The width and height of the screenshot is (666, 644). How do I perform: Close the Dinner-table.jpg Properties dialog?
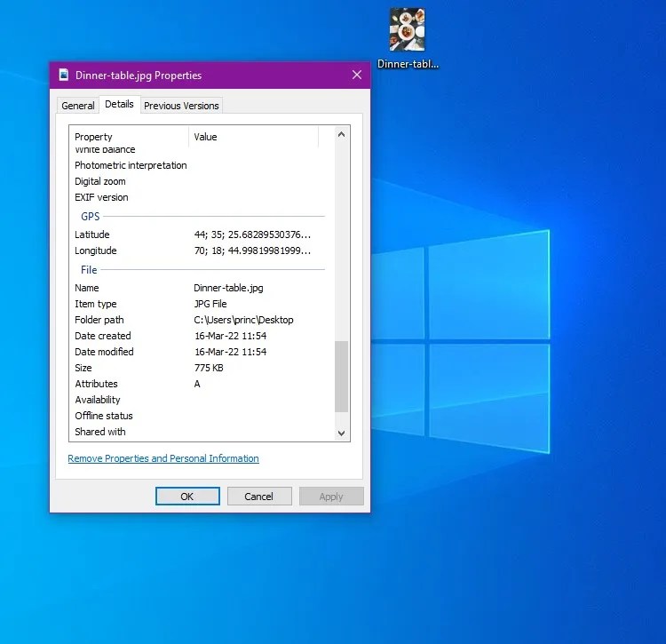coord(357,76)
